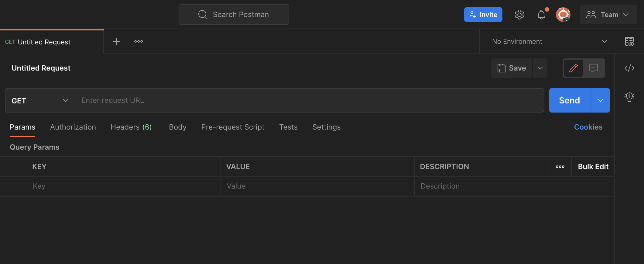Viewport: 644px width, 264px height.
Task: Switch to comment mode
Action: (593, 68)
